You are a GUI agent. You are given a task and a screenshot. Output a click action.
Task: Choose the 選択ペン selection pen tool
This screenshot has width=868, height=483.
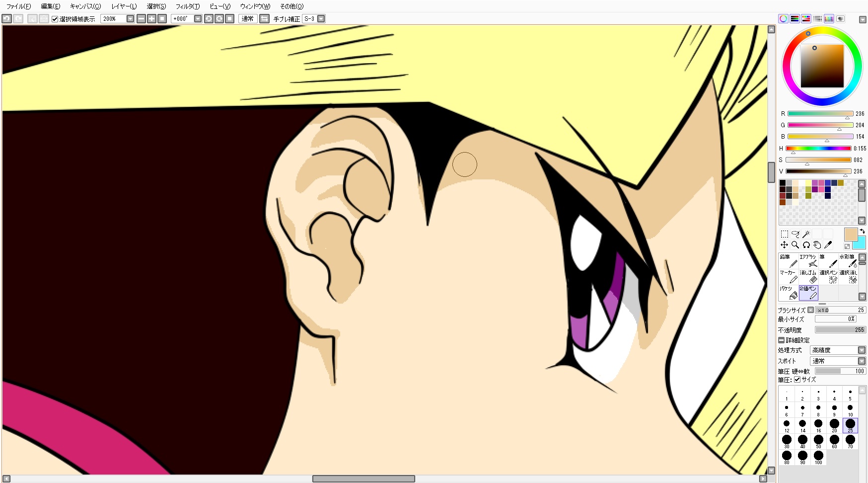[x=828, y=277]
